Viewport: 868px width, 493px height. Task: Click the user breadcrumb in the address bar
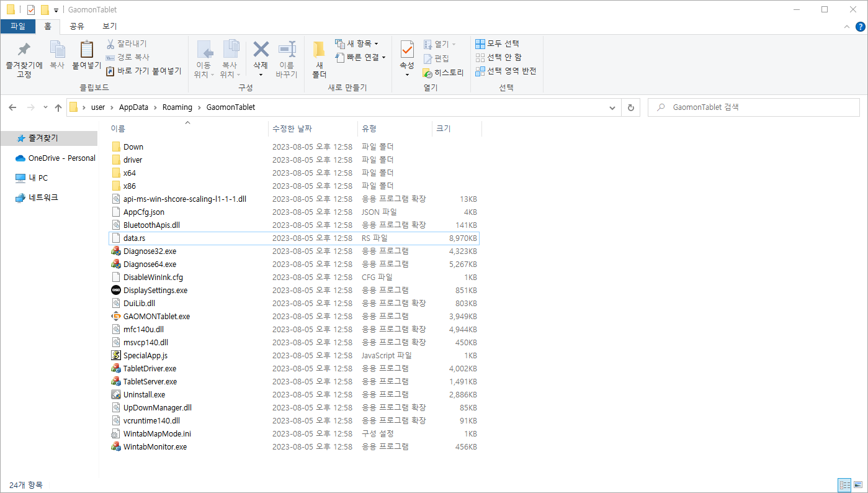(98, 107)
